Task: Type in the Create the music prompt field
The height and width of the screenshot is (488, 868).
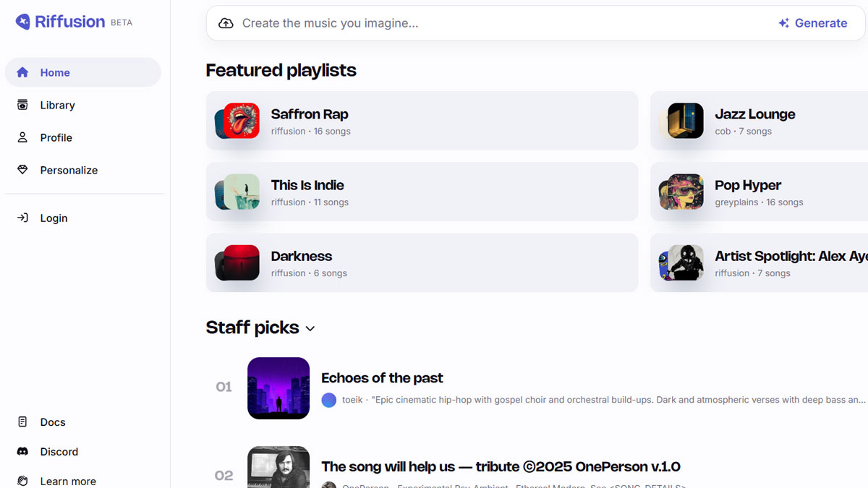Action: tap(499, 23)
